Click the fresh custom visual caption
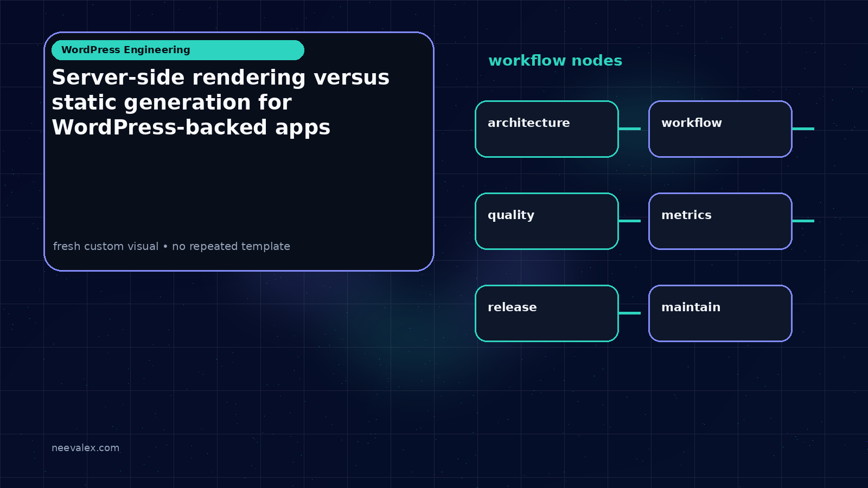 tap(171, 246)
